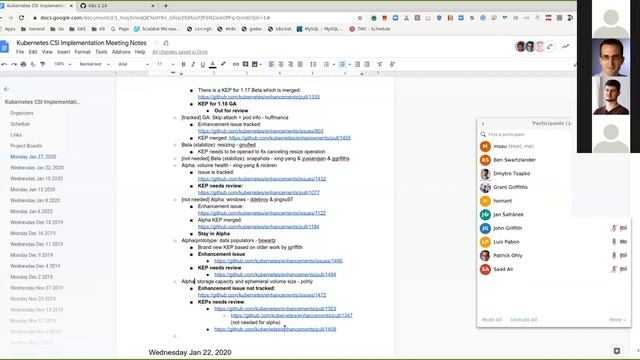Center align text

281,64
